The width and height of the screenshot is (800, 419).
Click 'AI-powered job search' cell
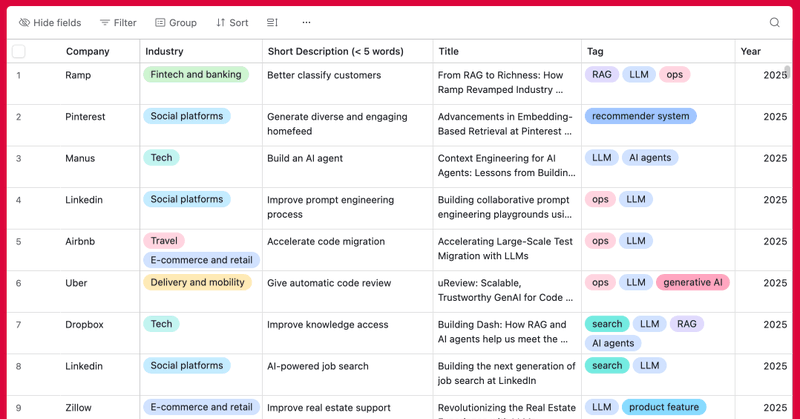click(347, 375)
